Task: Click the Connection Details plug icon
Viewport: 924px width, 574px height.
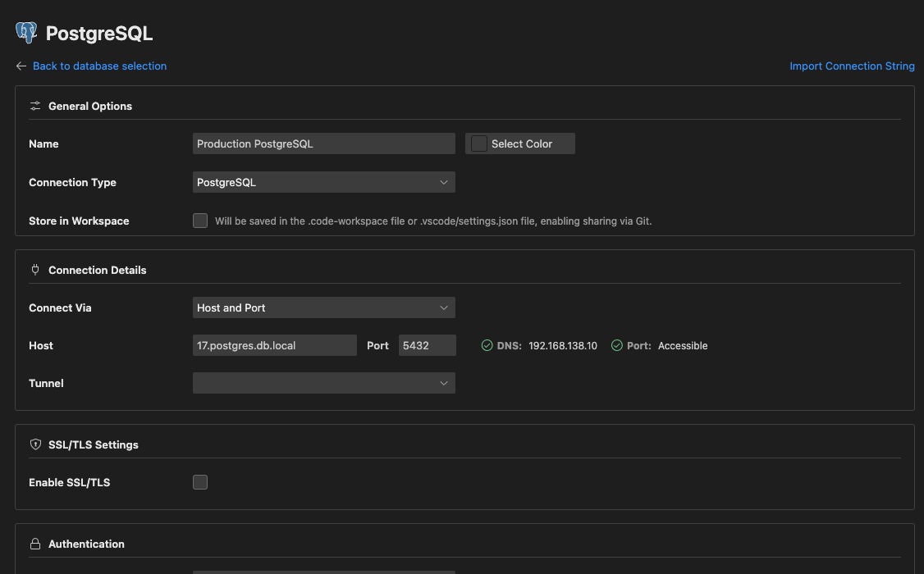Action: tap(35, 270)
